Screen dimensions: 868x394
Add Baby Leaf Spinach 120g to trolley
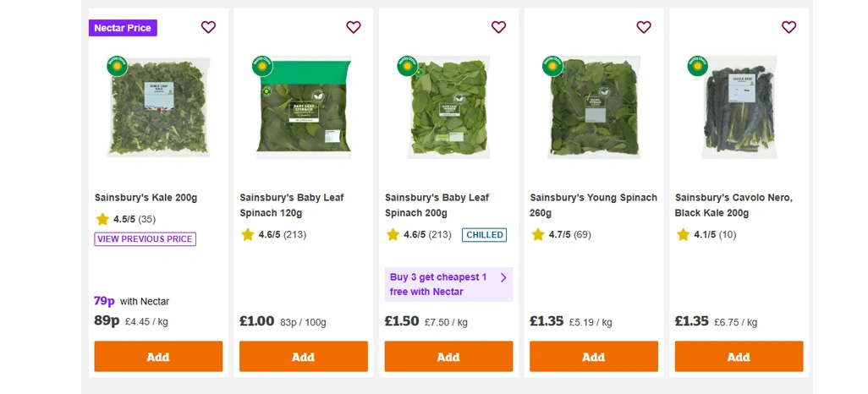pyautogui.click(x=303, y=356)
